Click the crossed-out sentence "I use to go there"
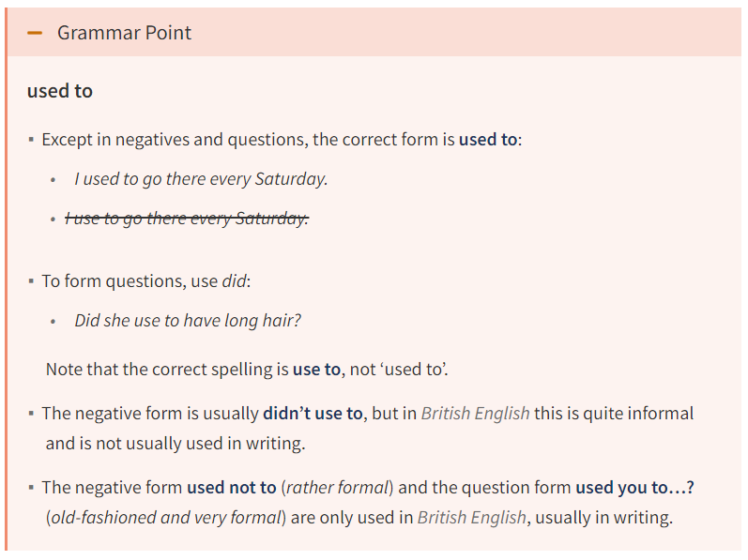Viewport: 748px width, 560px height. [x=187, y=219]
